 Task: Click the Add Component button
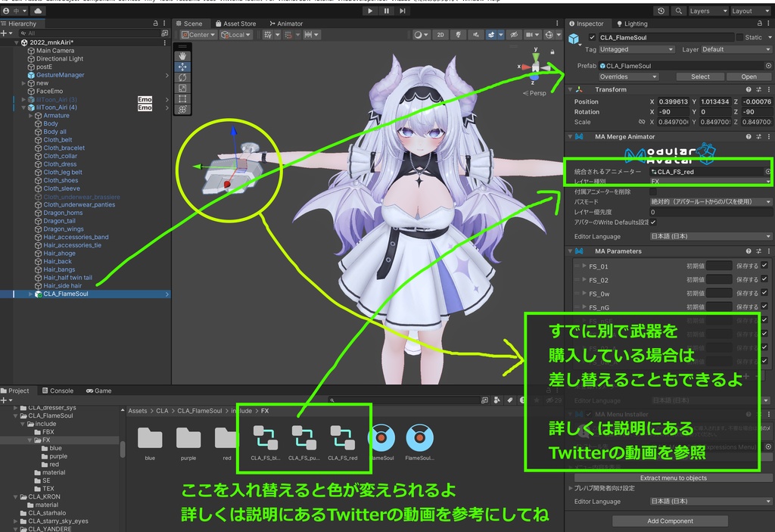pyautogui.click(x=669, y=521)
